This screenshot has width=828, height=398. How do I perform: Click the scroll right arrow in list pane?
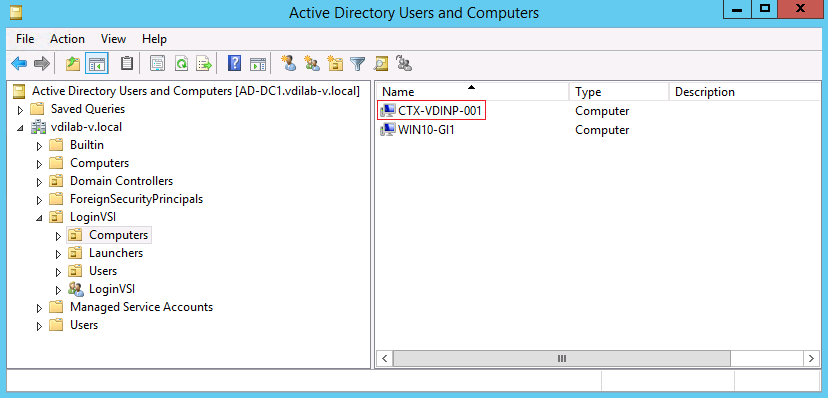pyautogui.click(x=812, y=358)
